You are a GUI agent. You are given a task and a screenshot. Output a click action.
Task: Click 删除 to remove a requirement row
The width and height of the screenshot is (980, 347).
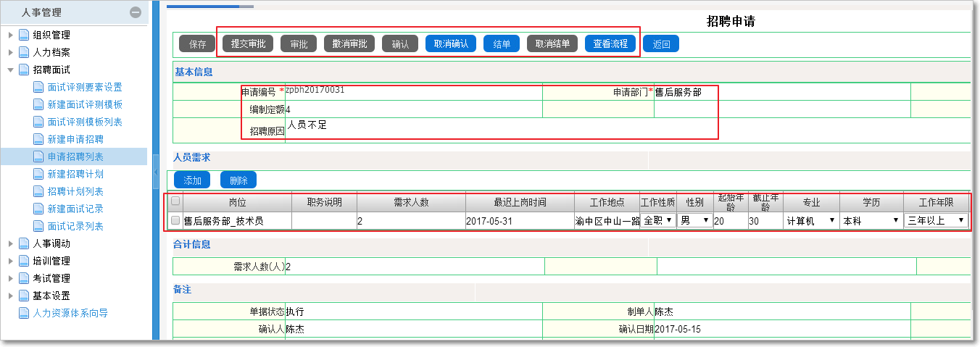coord(238,180)
